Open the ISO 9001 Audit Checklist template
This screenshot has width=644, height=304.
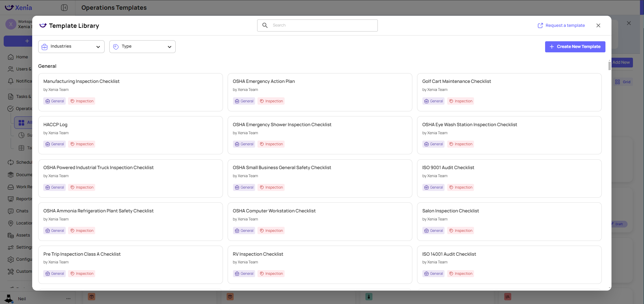[x=509, y=179]
